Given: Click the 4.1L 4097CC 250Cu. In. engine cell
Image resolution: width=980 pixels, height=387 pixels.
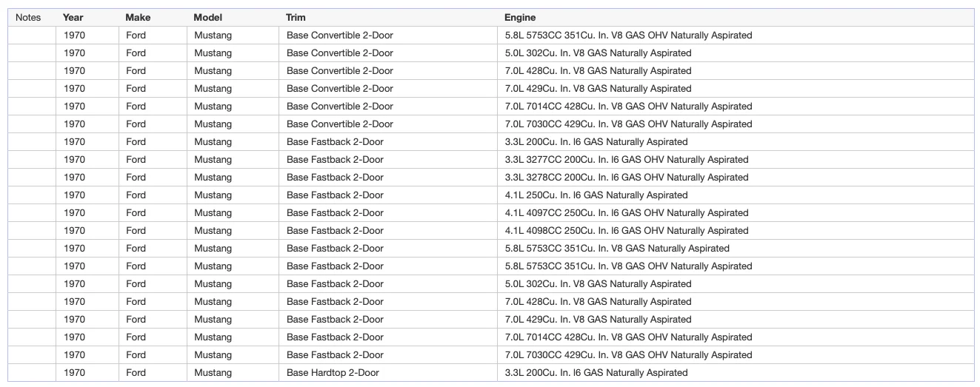Looking at the screenshot, I should tap(627, 213).
